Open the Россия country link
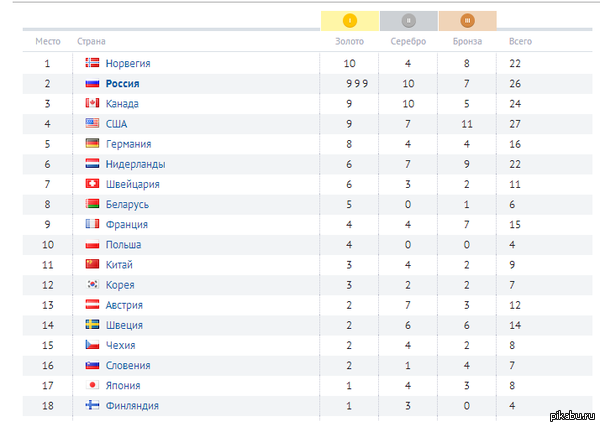The width and height of the screenshot is (600, 427). [x=122, y=84]
